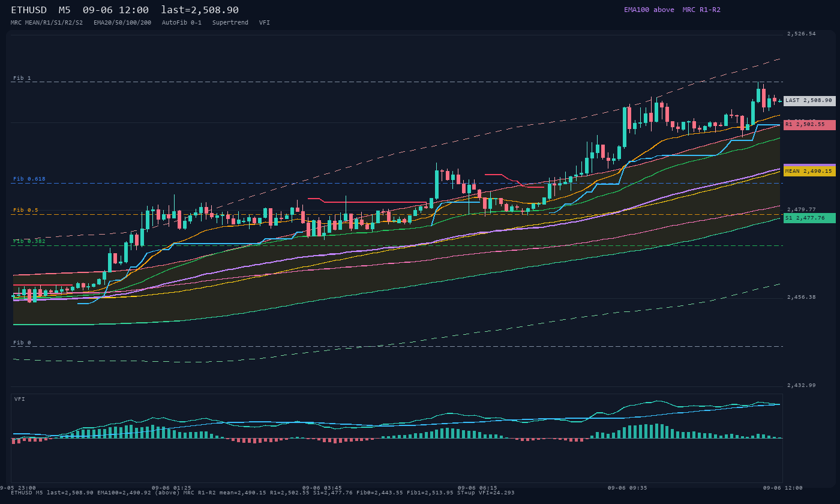Click the purple 'EMA100 above' status text
Image resolution: width=840 pixels, height=504 pixels.
tap(649, 10)
